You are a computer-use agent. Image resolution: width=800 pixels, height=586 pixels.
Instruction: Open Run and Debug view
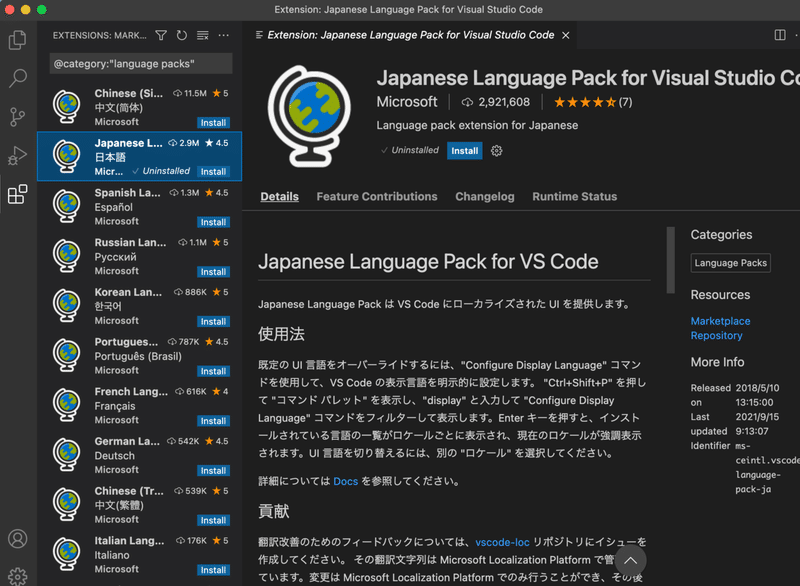(x=18, y=156)
